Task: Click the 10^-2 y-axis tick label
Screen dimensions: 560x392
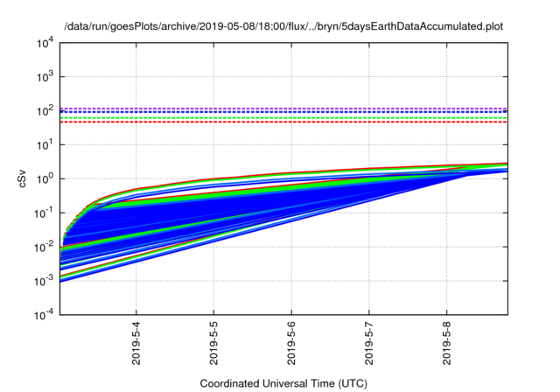Action: [45, 247]
